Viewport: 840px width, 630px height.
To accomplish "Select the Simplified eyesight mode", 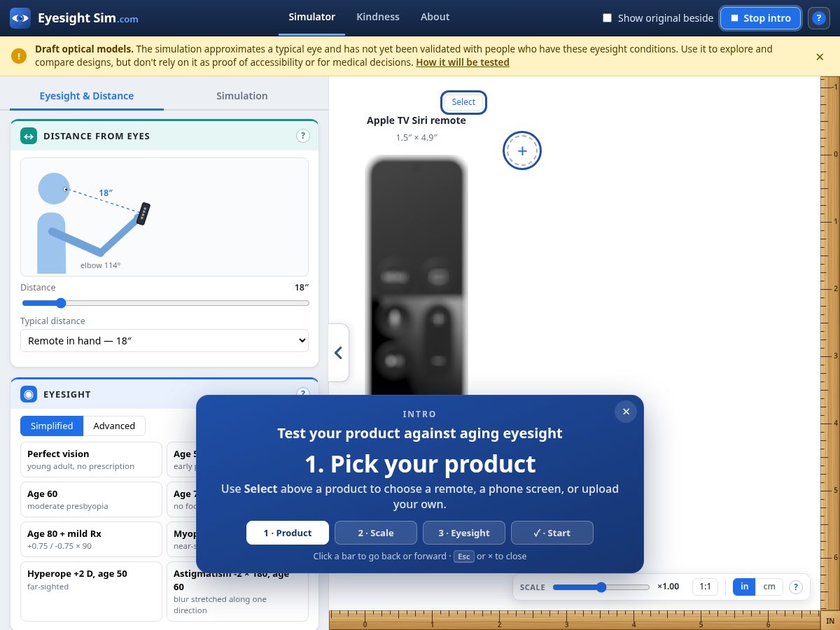I will [52, 426].
